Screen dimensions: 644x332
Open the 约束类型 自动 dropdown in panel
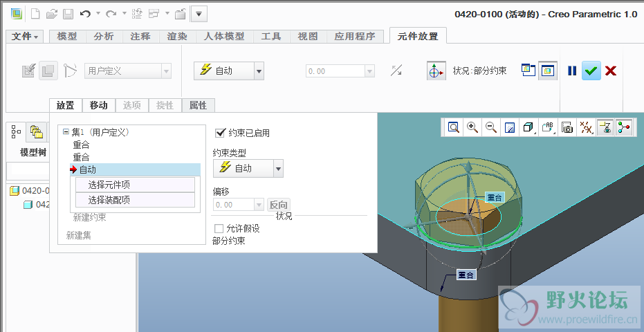(x=278, y=169)
